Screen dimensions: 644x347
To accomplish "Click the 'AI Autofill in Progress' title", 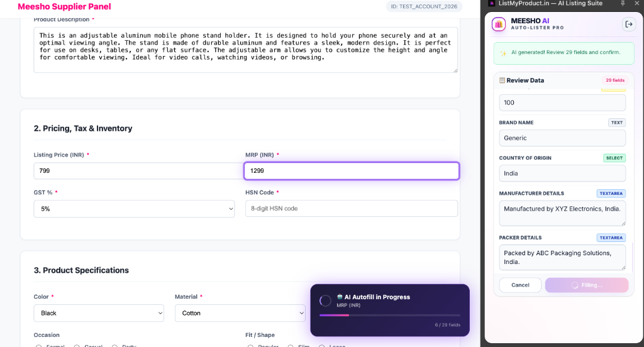I will (x=377, y=297).
